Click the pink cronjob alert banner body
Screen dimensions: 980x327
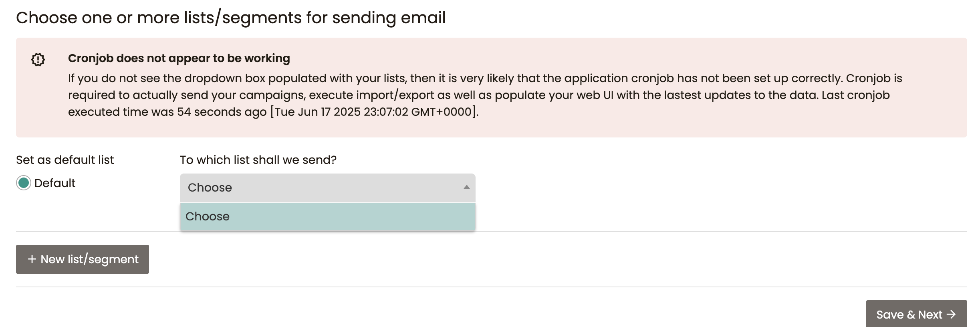(492, 88)
